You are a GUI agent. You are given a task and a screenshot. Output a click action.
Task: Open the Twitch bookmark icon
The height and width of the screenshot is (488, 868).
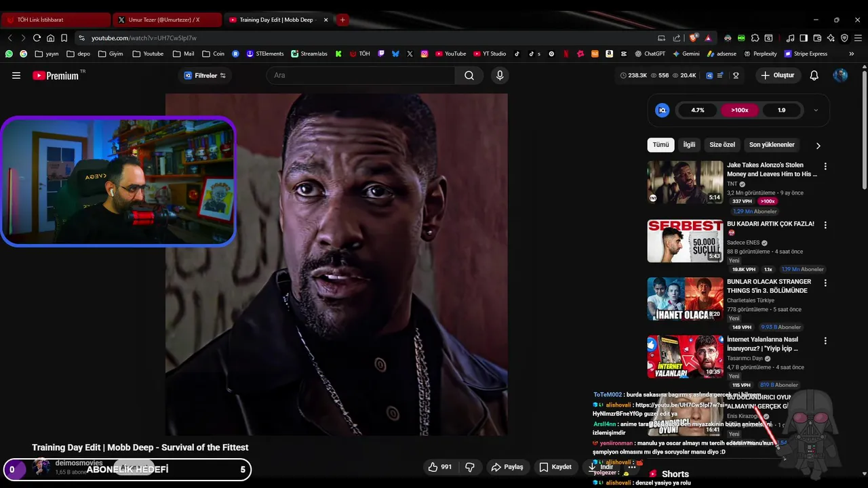pyautogui.click(x=381, y=54)
